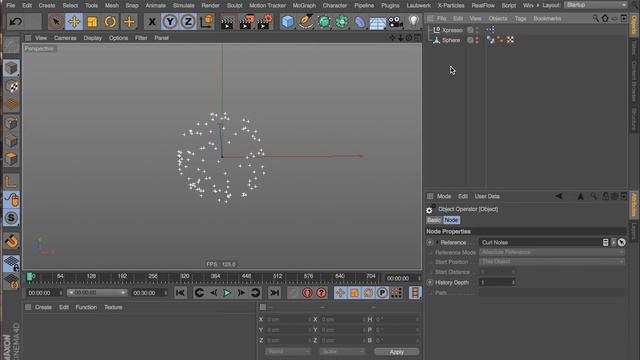Open the Scale size-mode dropdown
The width and height of the screenshot is (640, 360).
(342, 351)
